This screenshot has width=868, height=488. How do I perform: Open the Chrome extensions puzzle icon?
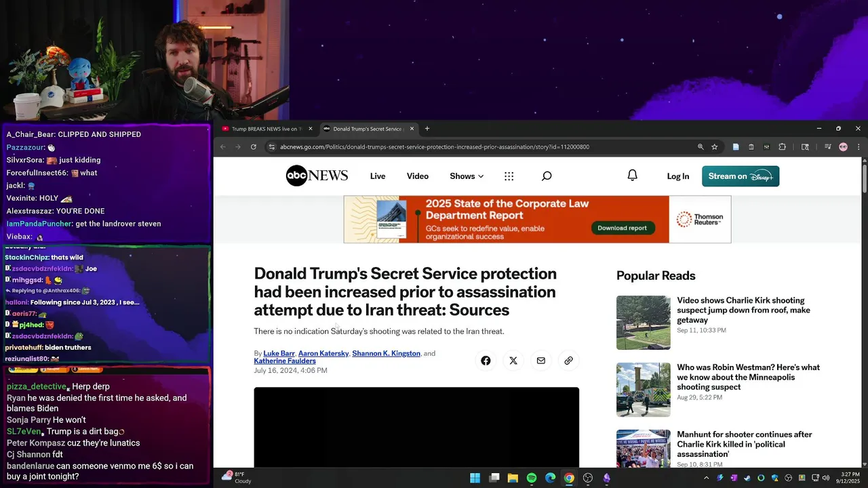pos(782,147)
